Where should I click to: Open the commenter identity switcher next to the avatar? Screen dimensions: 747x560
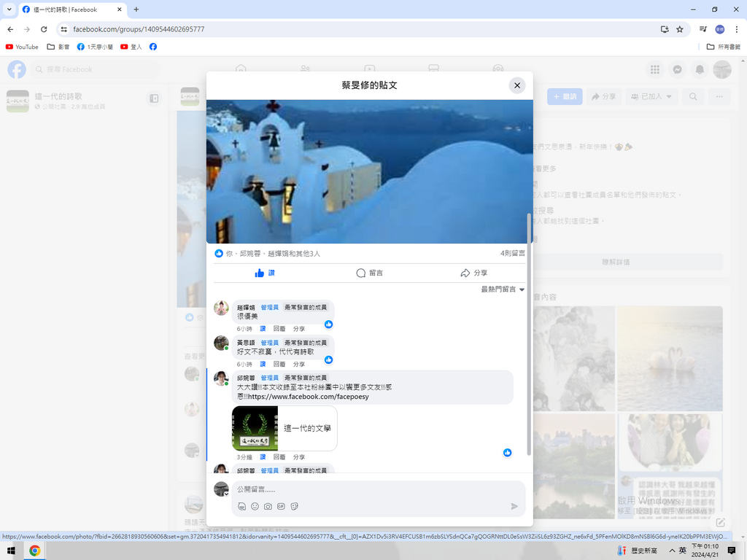[x=226, y=494]
